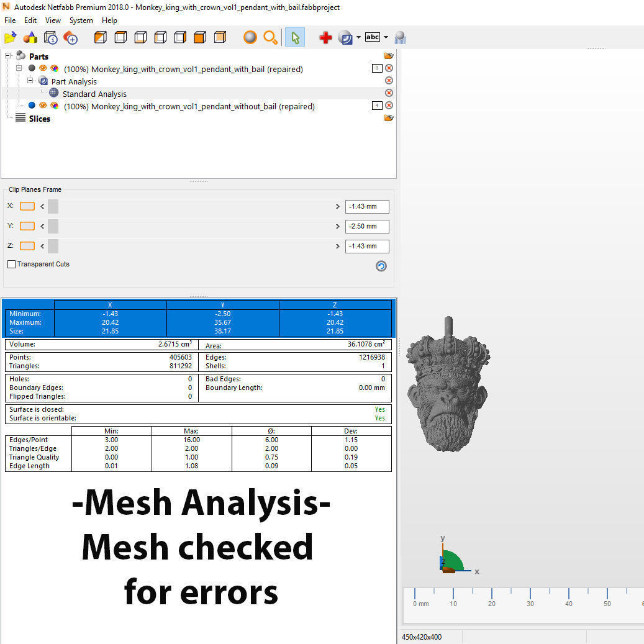Screen dimensions: 644x644
Task: Select the left view cube icon
Action: [x=160, y=37]
